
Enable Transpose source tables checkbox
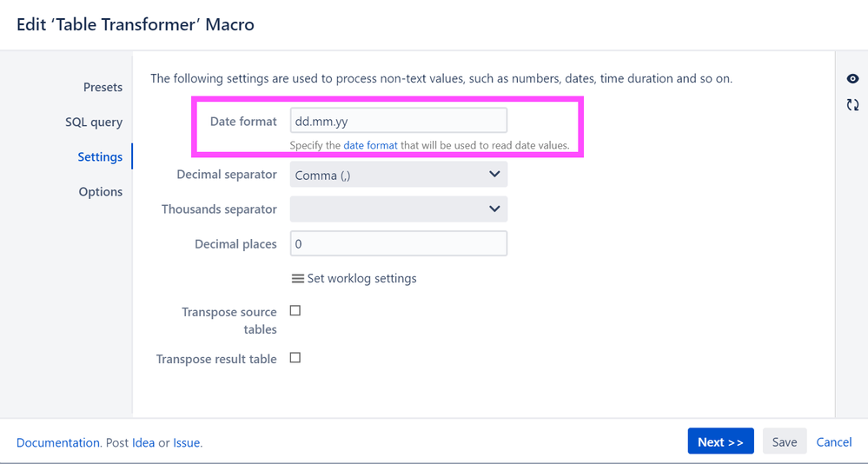pyautogui.click(x=295, y=310)
